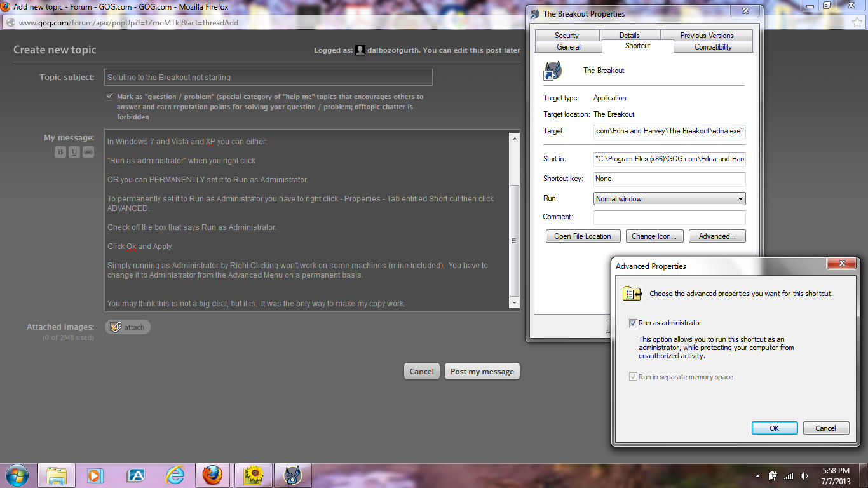Click the 'Target type:' label
868x488 pixels.
[x=561, y=98]
